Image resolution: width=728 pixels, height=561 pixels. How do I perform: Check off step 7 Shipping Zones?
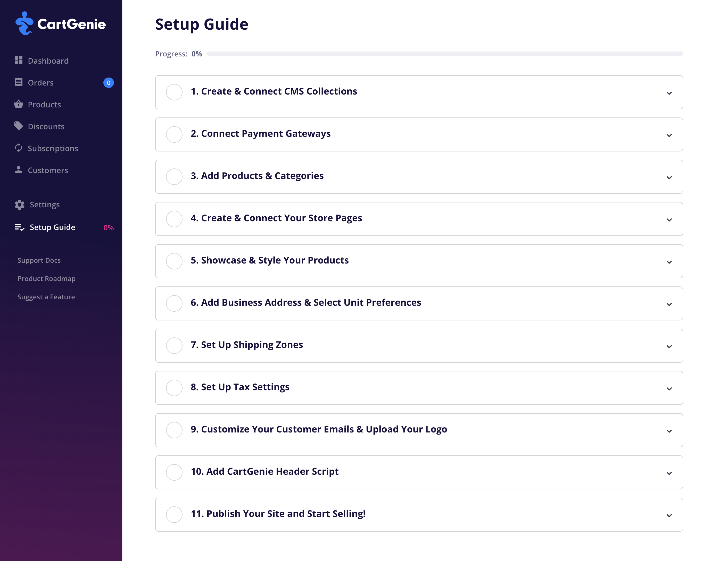(x=174, y=345)
